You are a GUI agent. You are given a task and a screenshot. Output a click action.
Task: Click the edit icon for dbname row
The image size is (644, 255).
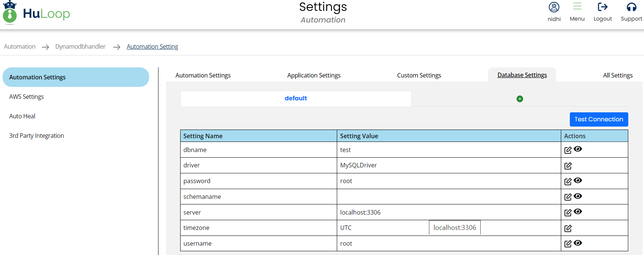point(568,150)
